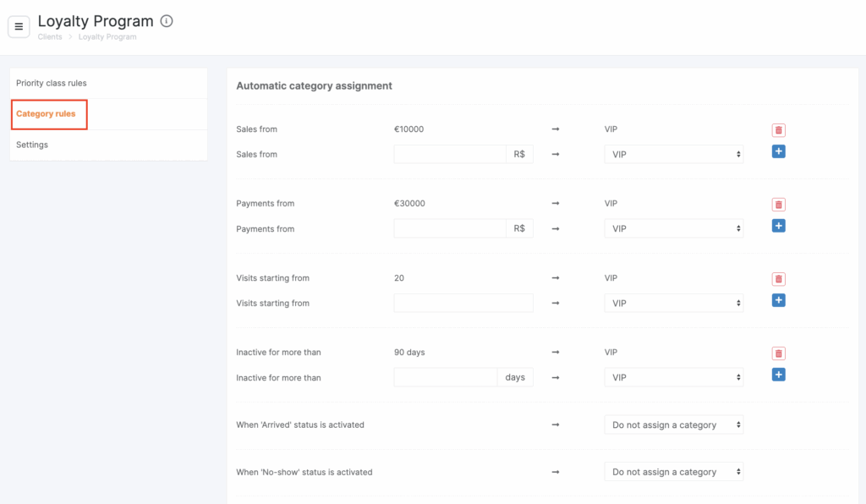Viewport: 866px width, 504px height.
Task: Click the Inactive for more than days field
Action: 446,378
